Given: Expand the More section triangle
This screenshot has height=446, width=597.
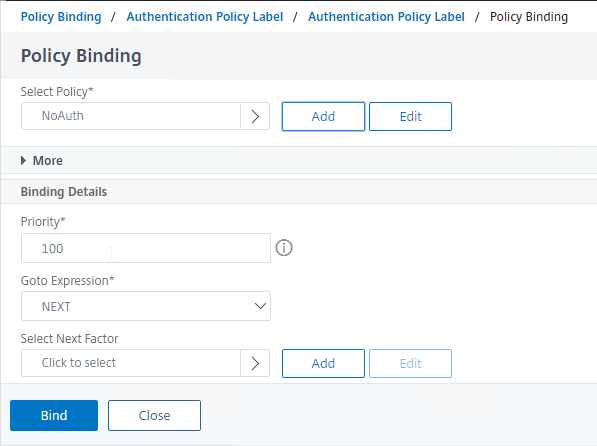Looking at the screenshot, I should [x=23, y=161].
